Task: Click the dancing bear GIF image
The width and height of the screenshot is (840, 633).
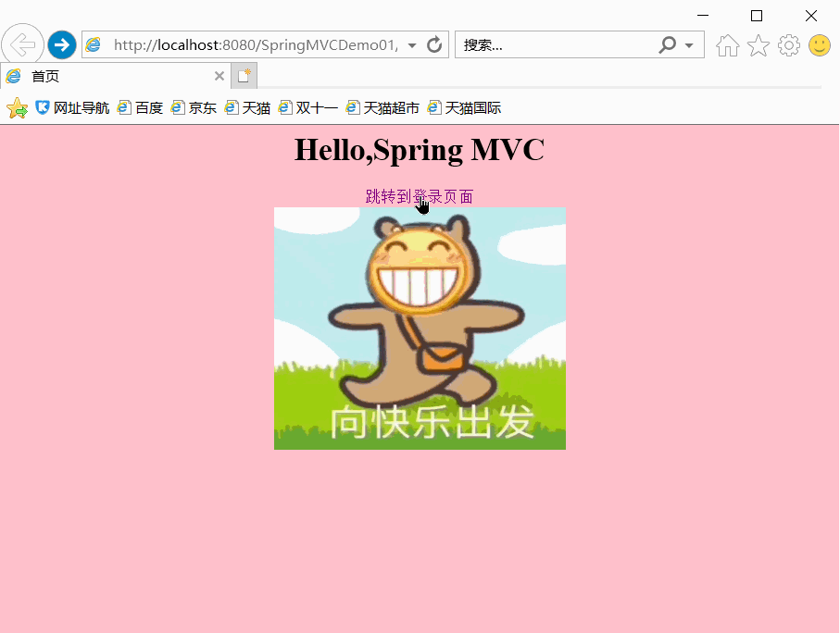Action: point(420,329)
